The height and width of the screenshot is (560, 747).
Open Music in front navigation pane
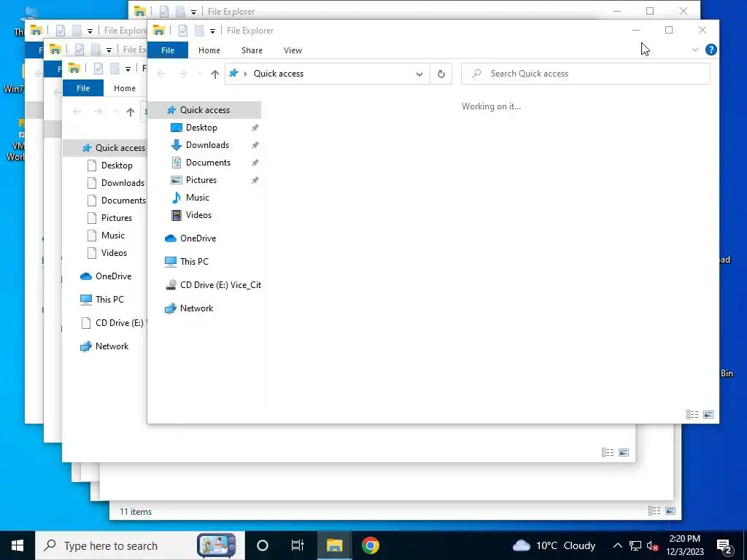pyautogui.click(x=197, y=197)
